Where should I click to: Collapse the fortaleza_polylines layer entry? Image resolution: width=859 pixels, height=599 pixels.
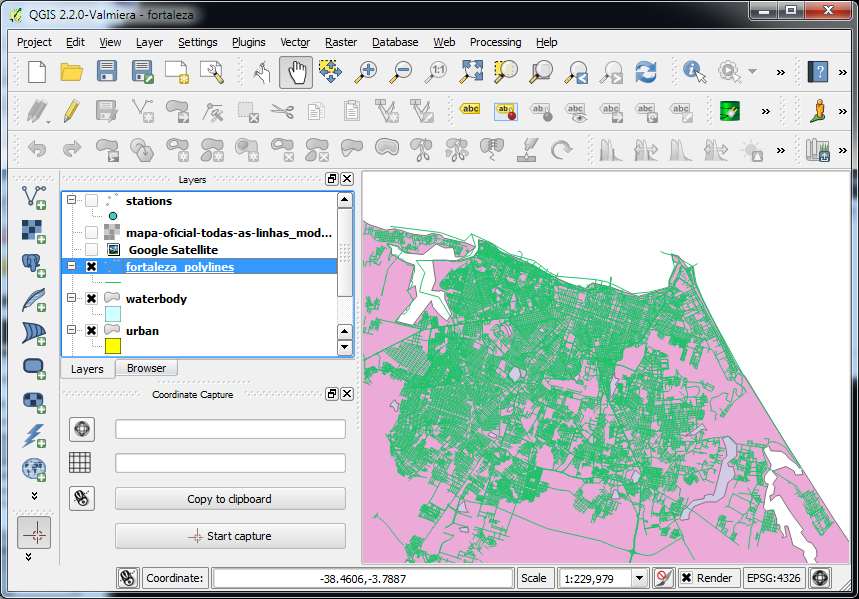click(71, 266)
